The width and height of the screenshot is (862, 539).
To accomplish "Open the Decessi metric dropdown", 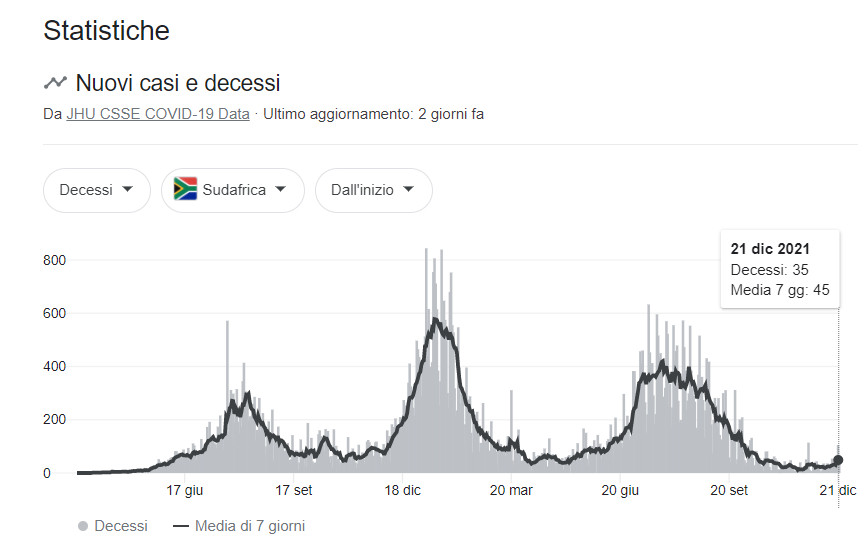I will click(x=96, y=190).
